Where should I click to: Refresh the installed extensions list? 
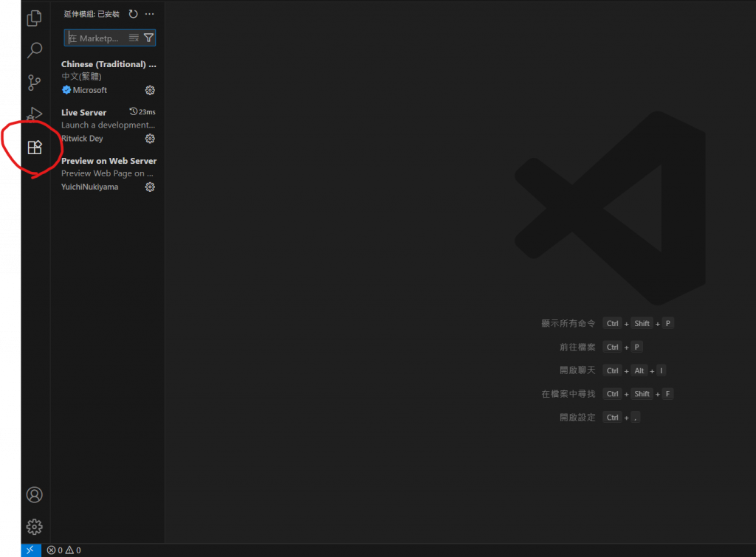[x=133, y=14]
